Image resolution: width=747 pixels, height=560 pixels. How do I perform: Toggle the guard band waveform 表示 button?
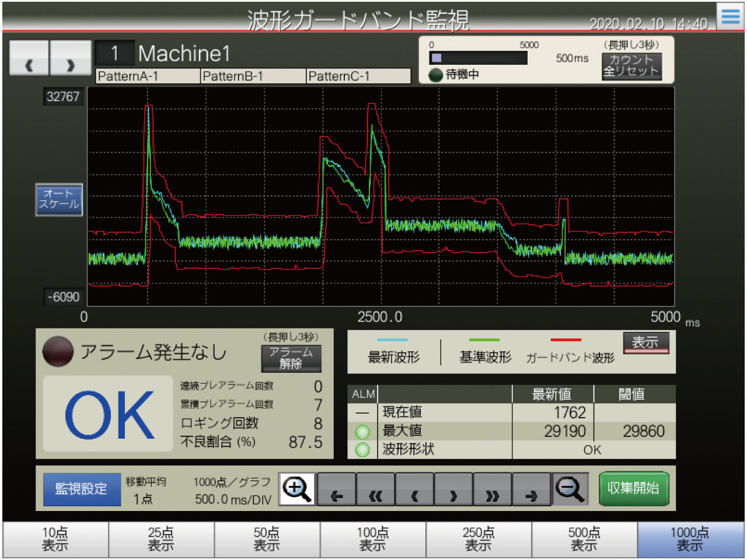tap(645, 343)
